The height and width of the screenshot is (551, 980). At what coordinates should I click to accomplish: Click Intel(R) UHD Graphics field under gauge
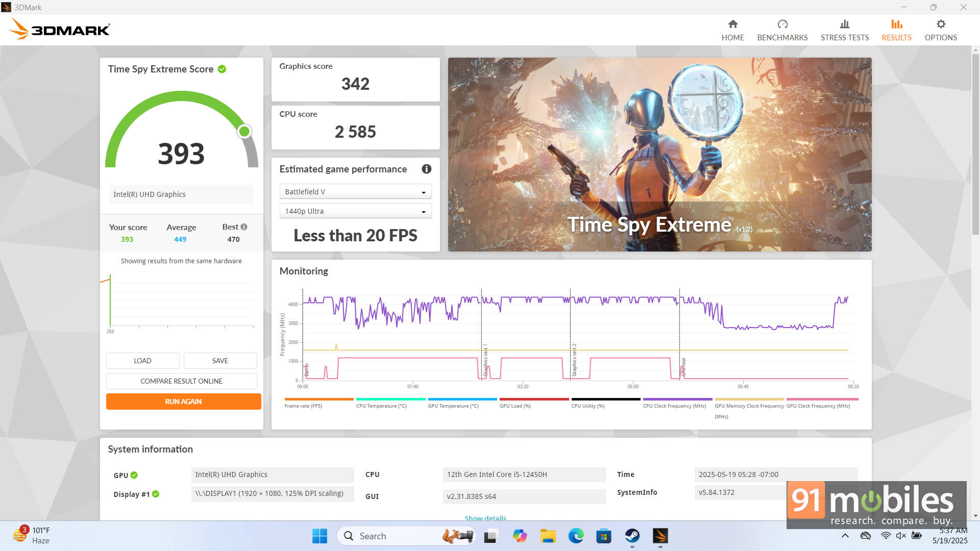pos(181,194)
